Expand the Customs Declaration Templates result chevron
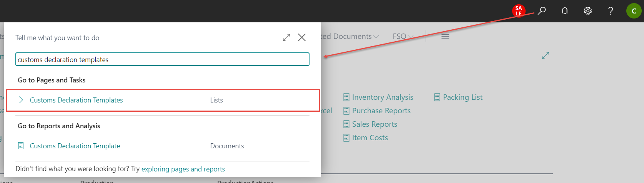This screenshot has height=183, width=644. pos(21,100)
